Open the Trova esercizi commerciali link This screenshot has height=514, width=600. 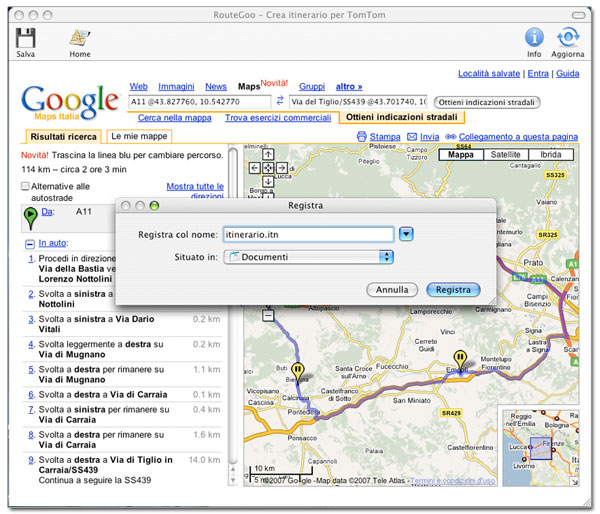278,118
